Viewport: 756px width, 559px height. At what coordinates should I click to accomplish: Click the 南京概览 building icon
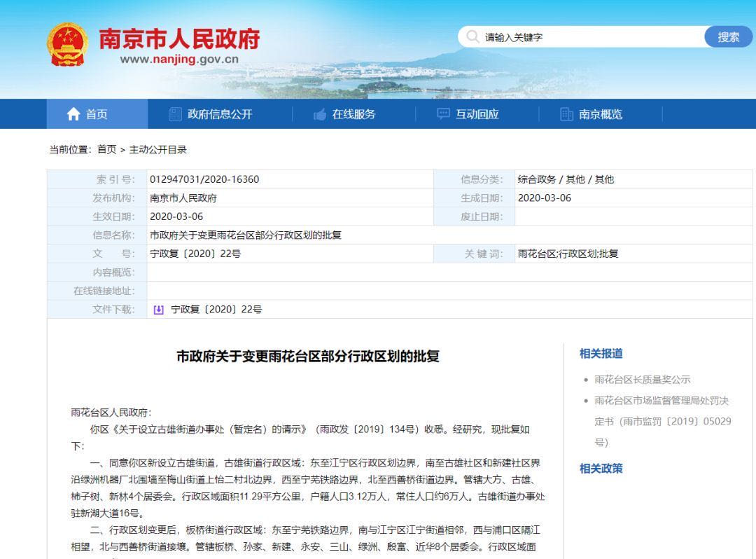pyautogui.click(x=566, y=114)
